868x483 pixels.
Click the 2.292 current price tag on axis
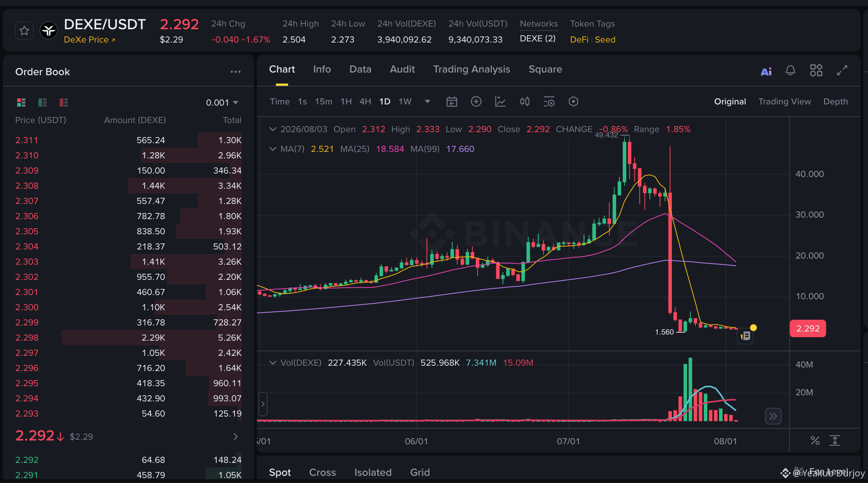point(808,328)
